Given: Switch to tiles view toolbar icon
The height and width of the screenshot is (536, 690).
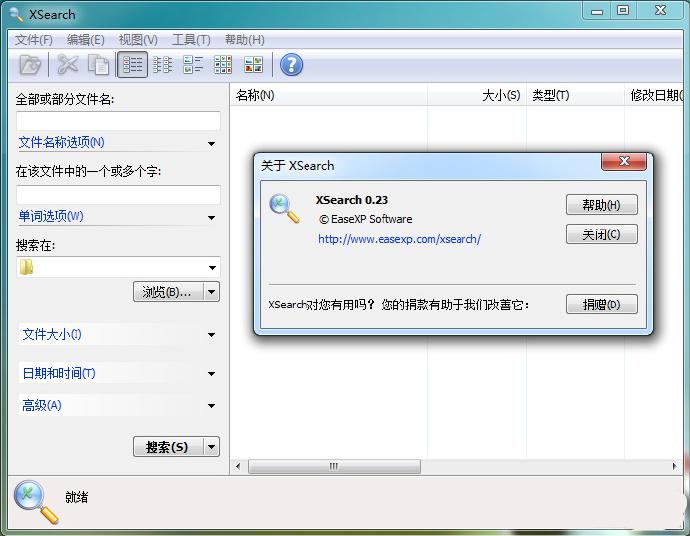Looking at the screenshot, I should pos(193,65).
